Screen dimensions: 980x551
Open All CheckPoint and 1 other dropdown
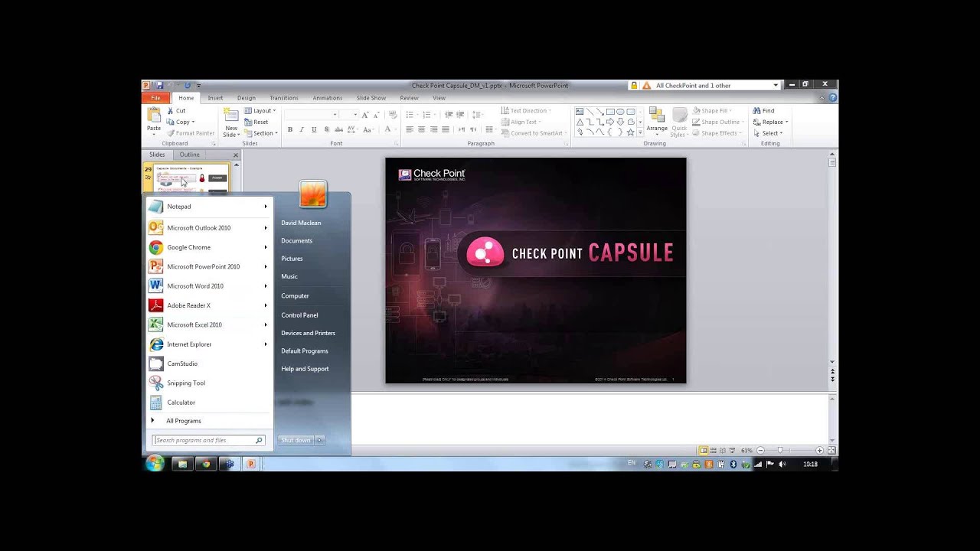[776, 86]
